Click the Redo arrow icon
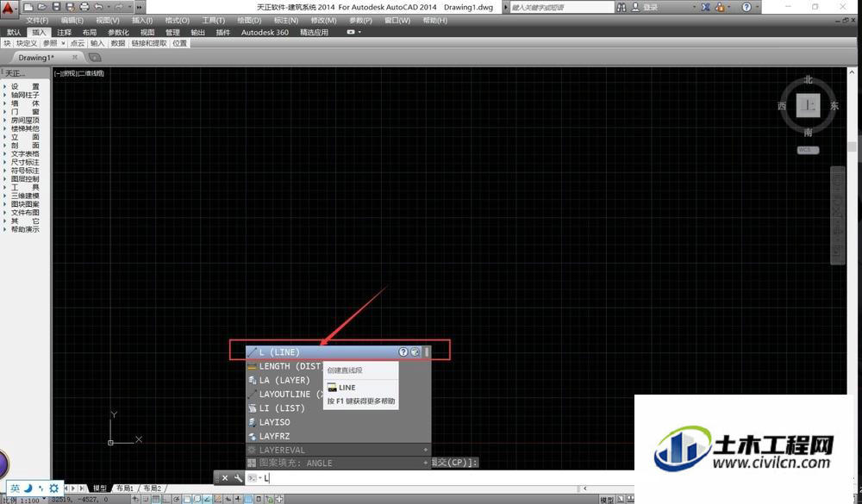The image size is (862, 504). pyautogui.click(x=119, y=7)
